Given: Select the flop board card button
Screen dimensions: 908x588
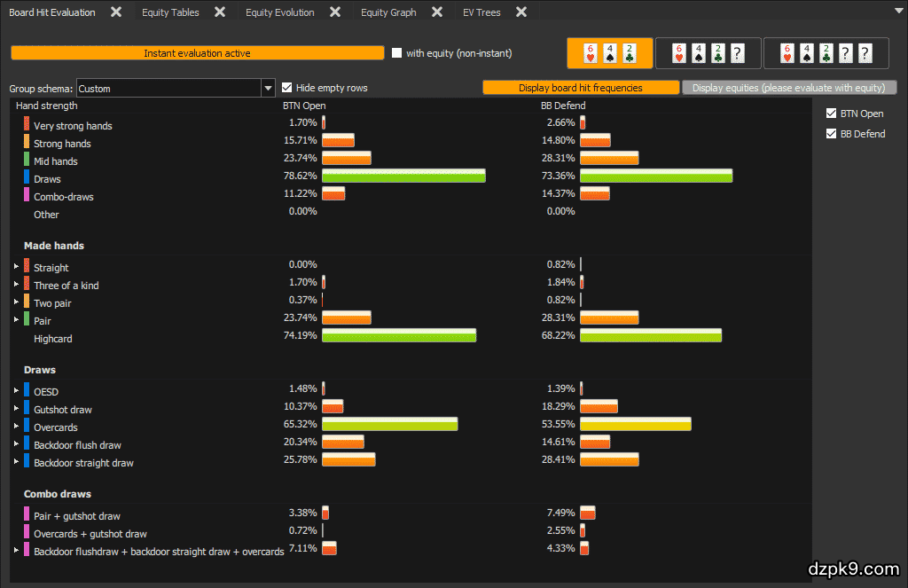Looking at the screenshot, I should coord(609,53).
